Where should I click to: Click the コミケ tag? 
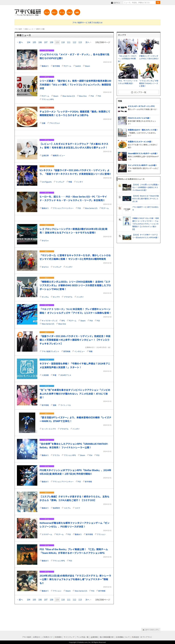click(77, 508)
